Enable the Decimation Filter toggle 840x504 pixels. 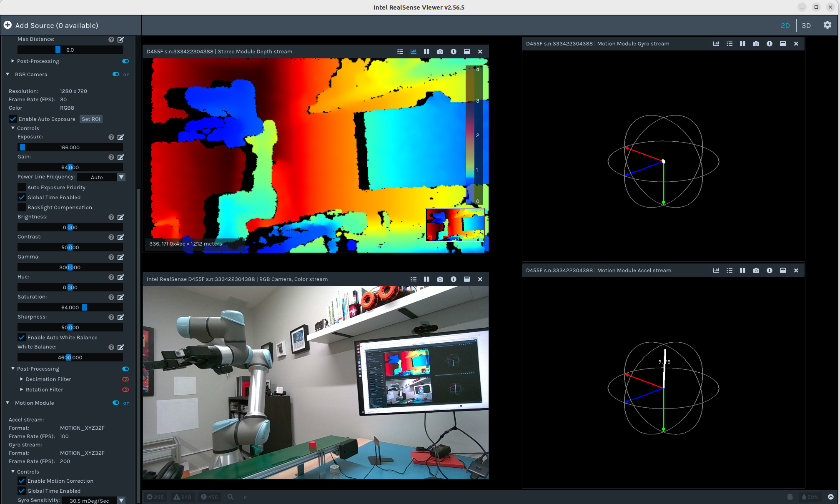[125, 379]
